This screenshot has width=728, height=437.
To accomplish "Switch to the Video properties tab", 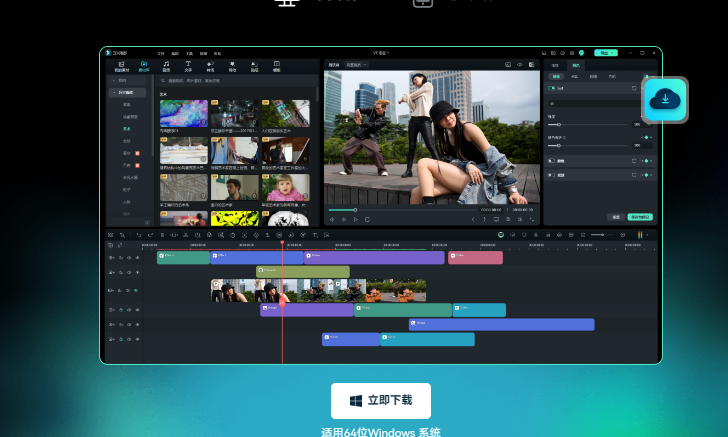I will [555, 65].
